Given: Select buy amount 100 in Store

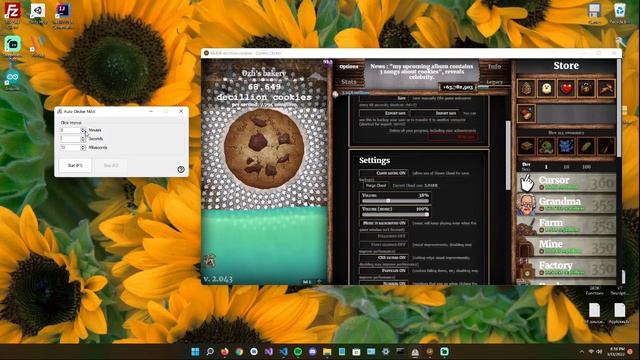Looking at the screenshot, I should (x=587, y=167).
